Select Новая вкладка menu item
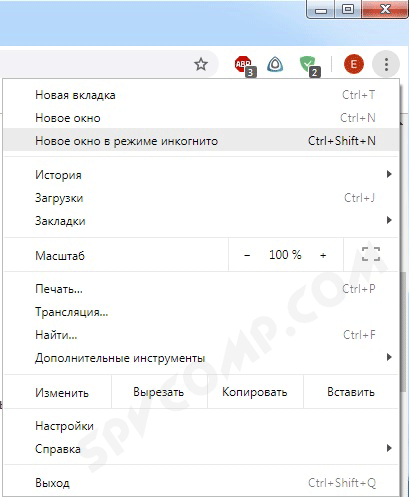The height and width of the screenshot is (497, 409). tap(201, 95)
